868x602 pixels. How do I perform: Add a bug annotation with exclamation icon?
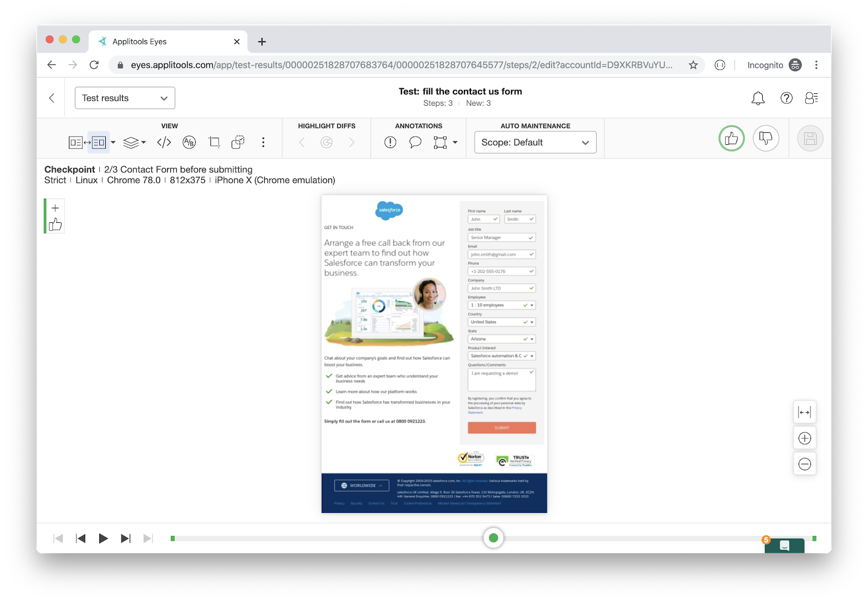(x=390, y=143)
